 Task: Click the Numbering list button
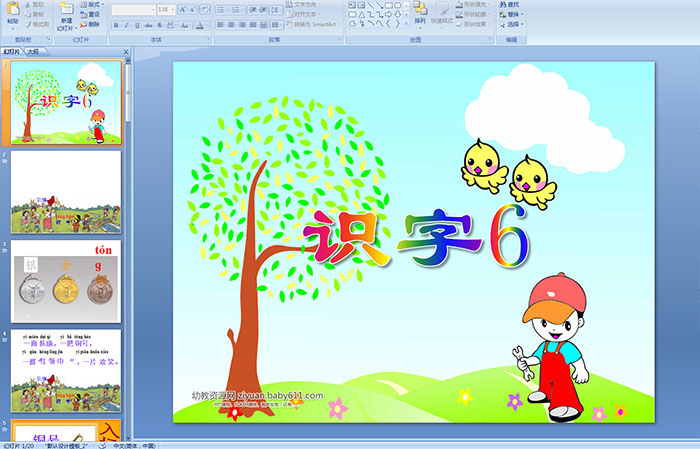tap(238, 9)
